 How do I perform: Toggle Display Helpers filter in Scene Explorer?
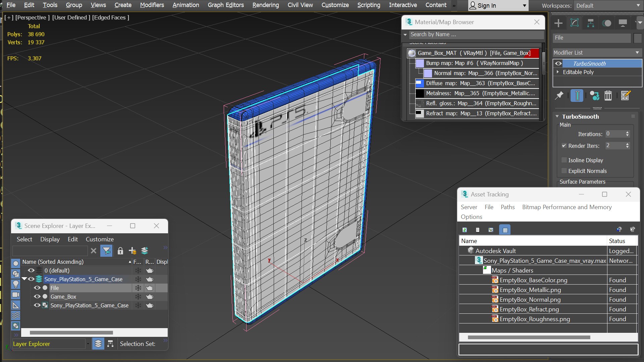pos(16,305)
